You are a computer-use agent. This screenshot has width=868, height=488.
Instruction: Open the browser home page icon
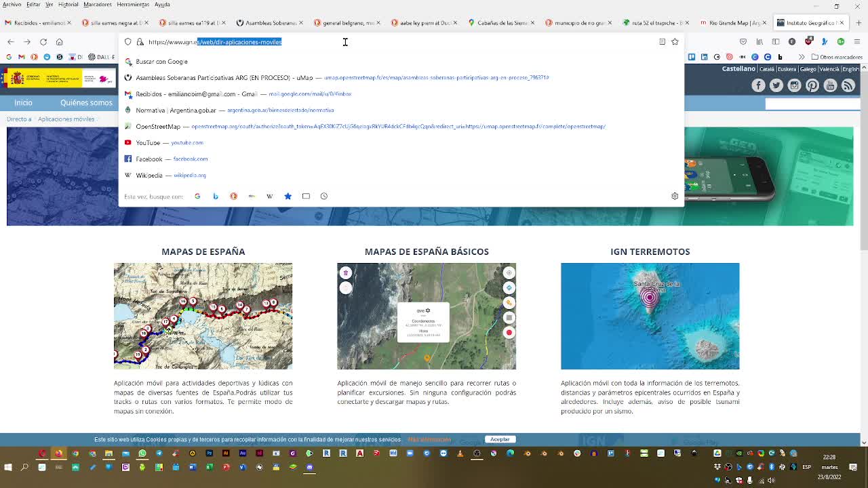point(60,42)
